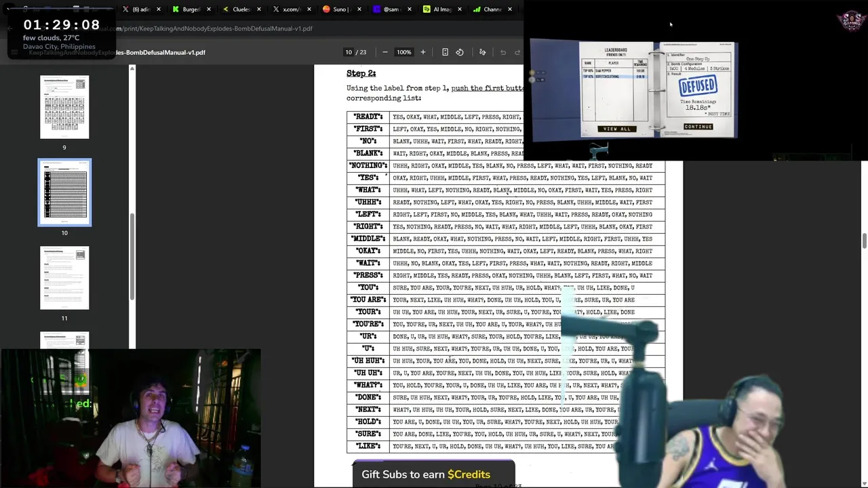The image size is (868, 488).
Task: Click the "PRESS": row label
Action: tap(368, 275)
